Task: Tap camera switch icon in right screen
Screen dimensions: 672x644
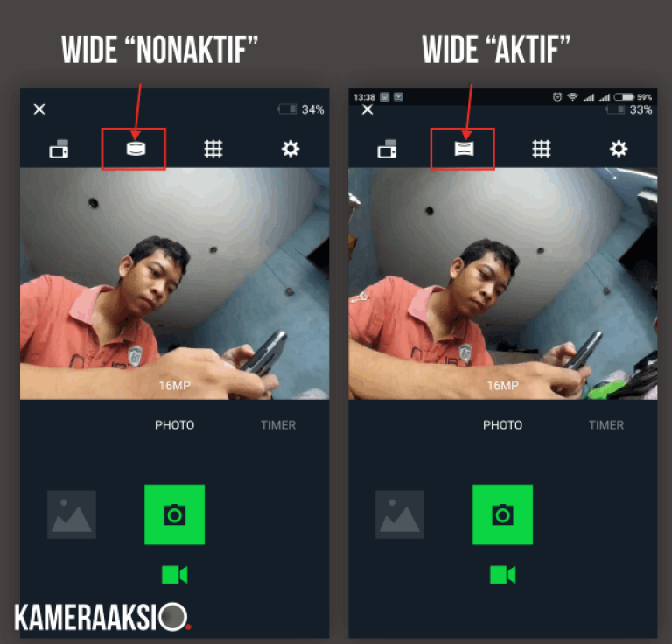Action: coord(387,149)
